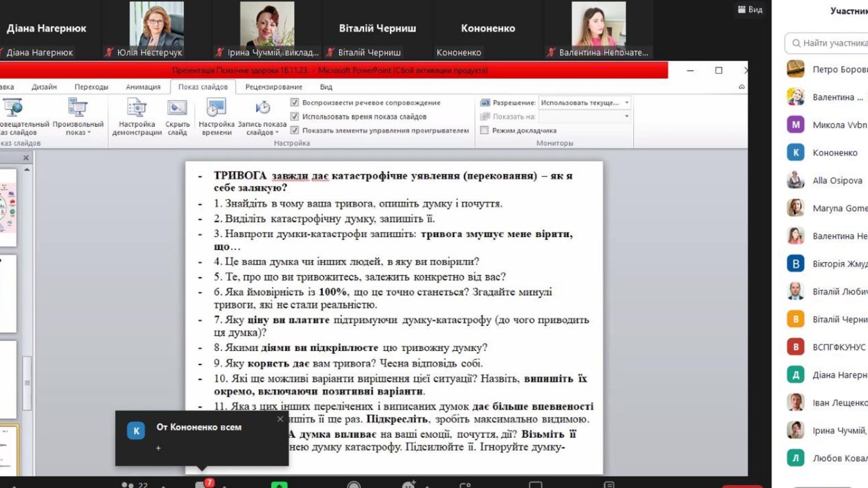Click the Вид grid view icon
Image resolution: width=868 pixels, height=488 pixels.
(x=742, y=9)
